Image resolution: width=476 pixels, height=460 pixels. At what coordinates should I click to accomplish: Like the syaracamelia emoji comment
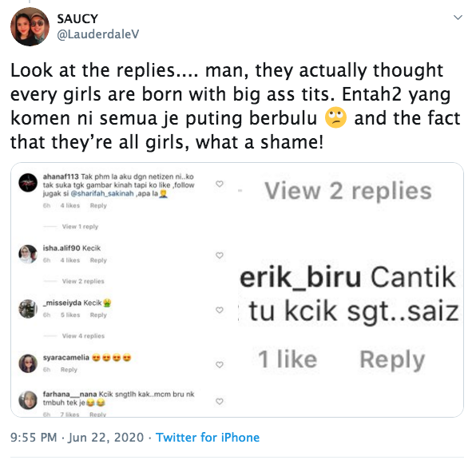[x=219, y=364]
